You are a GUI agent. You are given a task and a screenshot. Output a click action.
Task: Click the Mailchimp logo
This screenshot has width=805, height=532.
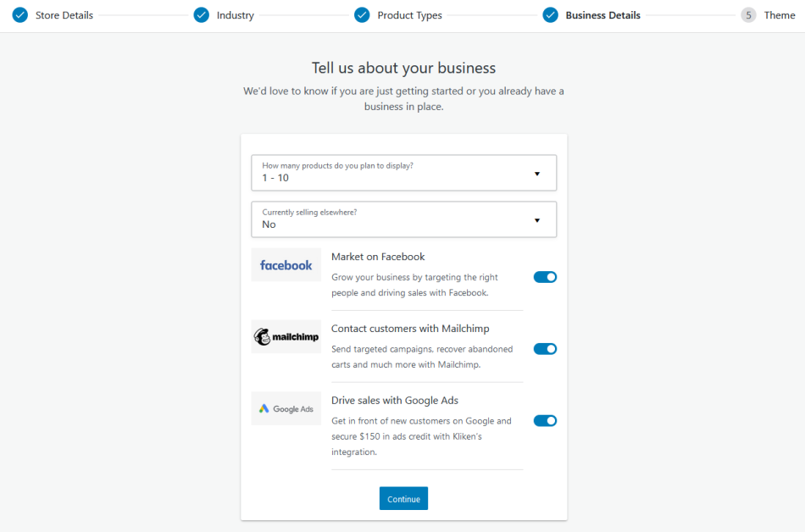[x=286, y=335]
